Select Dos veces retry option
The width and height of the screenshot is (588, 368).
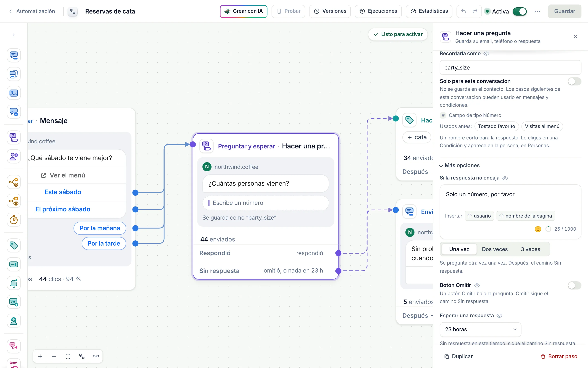495,249
